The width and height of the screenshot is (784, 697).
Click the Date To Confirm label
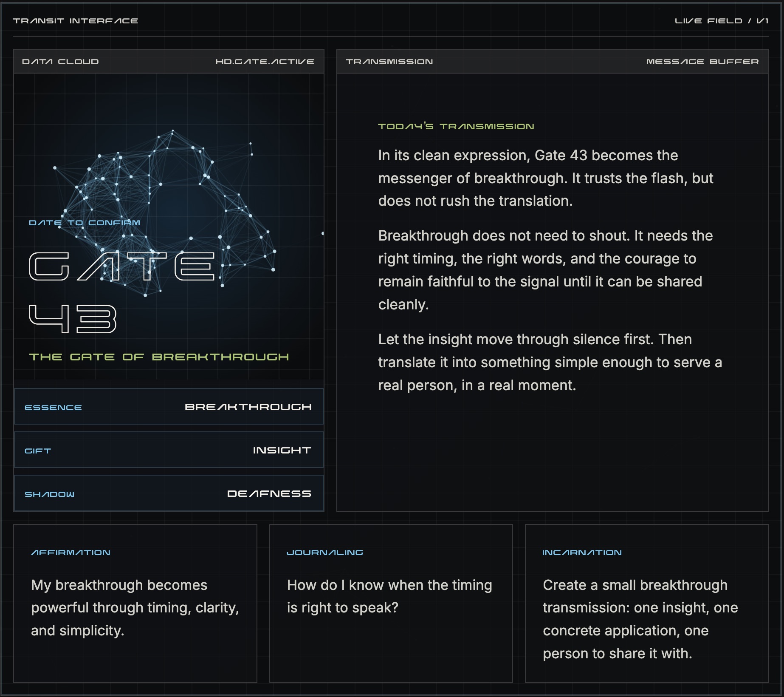85,223
